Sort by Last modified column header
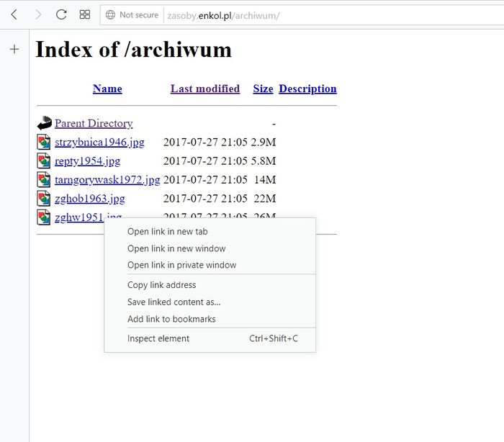The width and height of the screenshot is (504, 442). point(205,89)
